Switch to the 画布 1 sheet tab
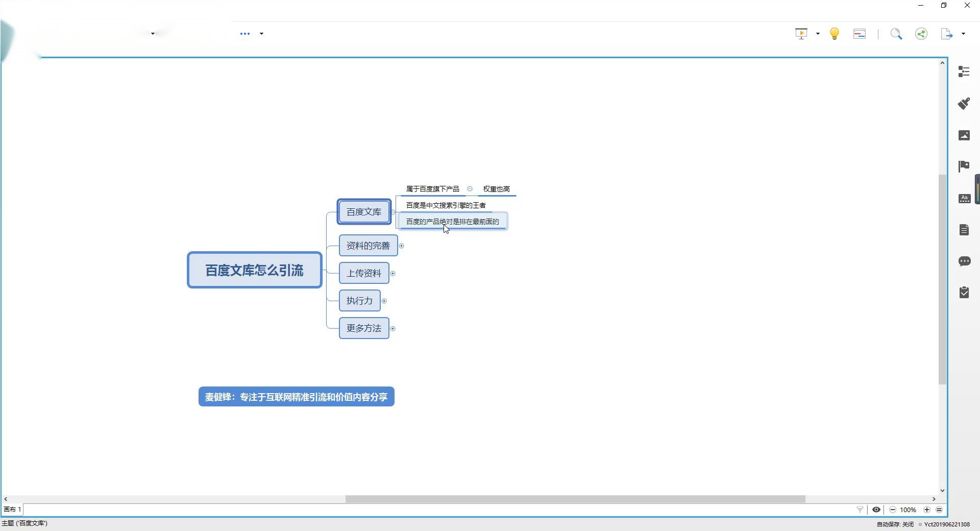The image size is (980, 531). pos(13,510)
